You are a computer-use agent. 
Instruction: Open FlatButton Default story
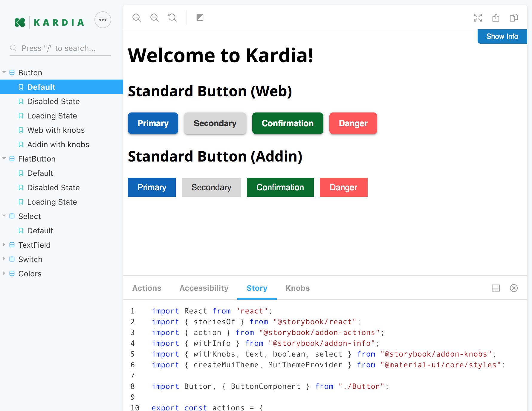(x=62, y=173)
